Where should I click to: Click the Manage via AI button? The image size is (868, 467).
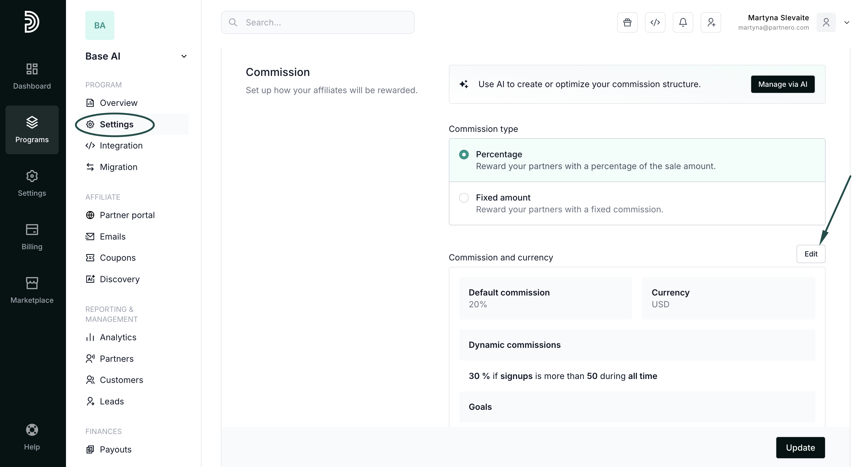click(782, 84)
